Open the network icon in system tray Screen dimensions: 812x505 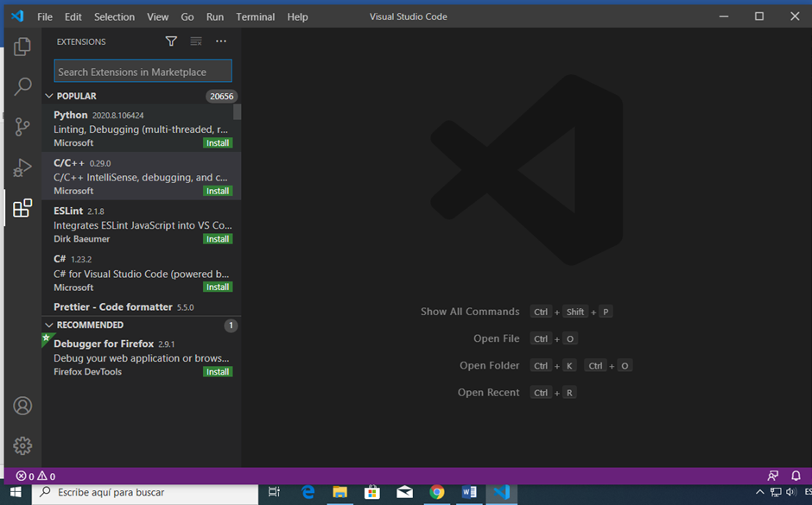[x=776, y=492]
